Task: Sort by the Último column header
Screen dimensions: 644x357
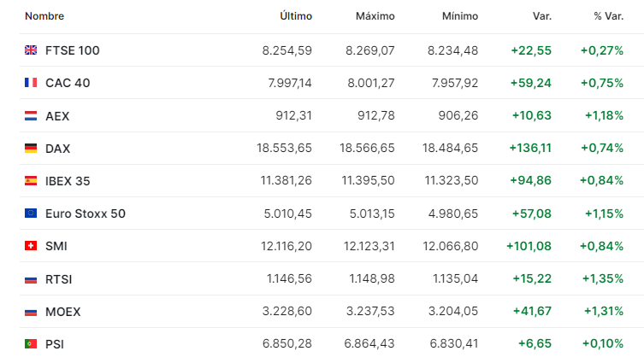Action: [x=296, y=16]
